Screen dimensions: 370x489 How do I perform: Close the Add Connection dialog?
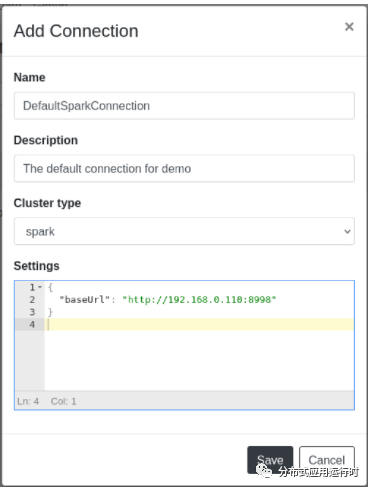(349, 27)
